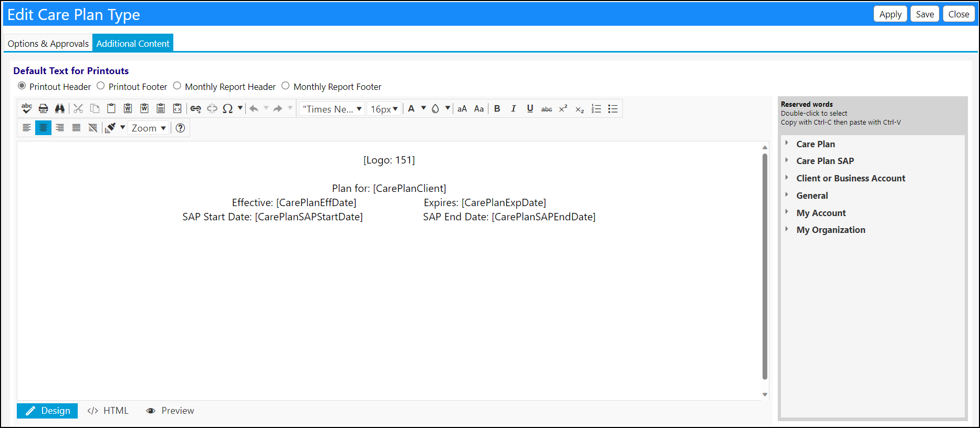Run the spell checker tool
Viewport: 980px width, 428px height.
27,108
